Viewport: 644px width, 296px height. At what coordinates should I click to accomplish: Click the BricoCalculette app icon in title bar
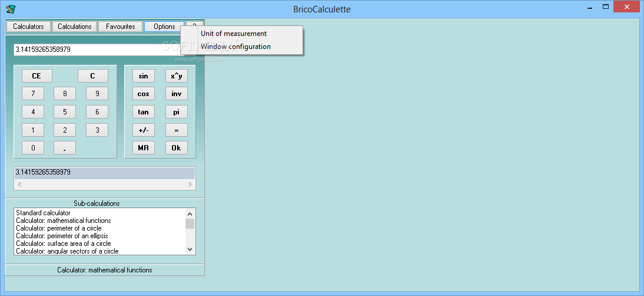pyautogui.click(x=11, y=9)
